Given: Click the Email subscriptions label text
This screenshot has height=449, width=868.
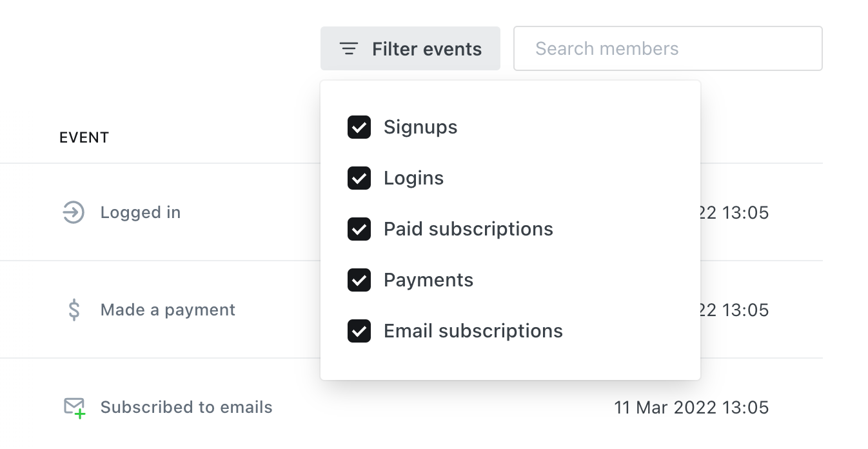Looking at the screenshot, I should tap(473, 331).
